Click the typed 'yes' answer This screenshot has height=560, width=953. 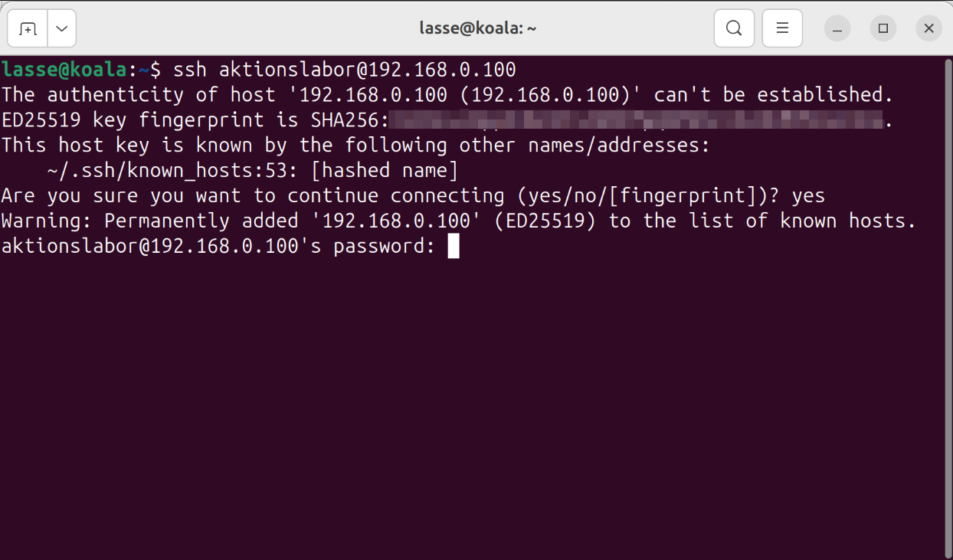(x=808, y=195)
